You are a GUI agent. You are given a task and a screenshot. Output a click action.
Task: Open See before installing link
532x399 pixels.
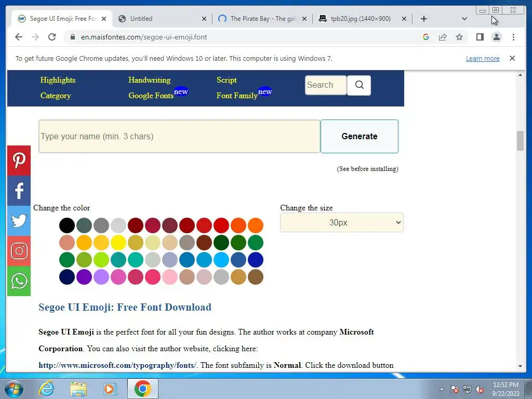click(367, 169)
